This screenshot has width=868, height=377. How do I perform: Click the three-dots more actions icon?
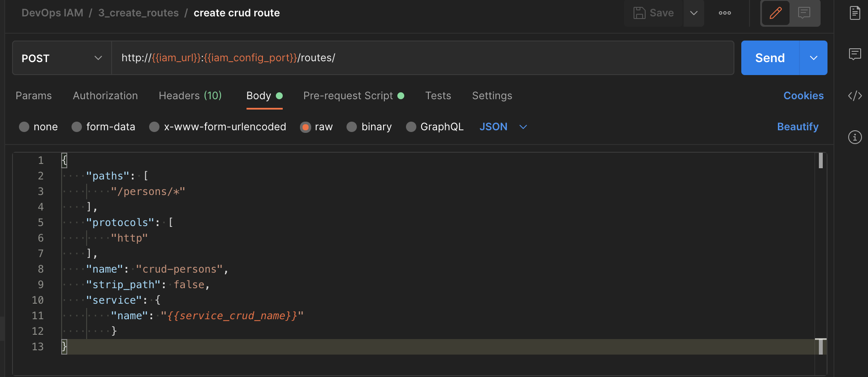[x=724, y=13]
